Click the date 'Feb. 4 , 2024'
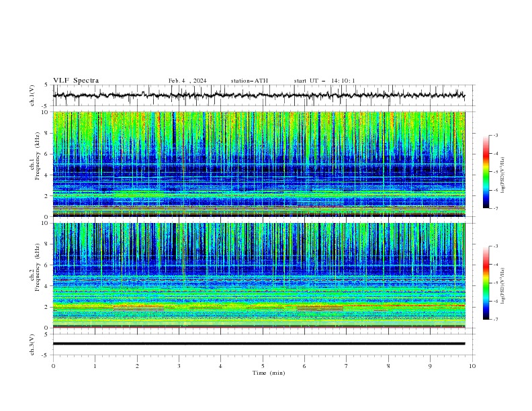532x411 pixels. pos(187,81)
